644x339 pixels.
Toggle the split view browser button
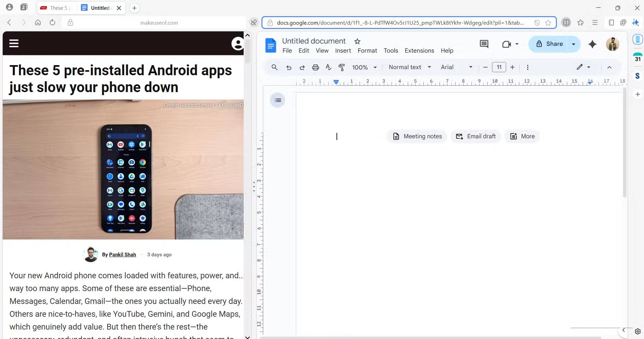[x=566, y=23]
